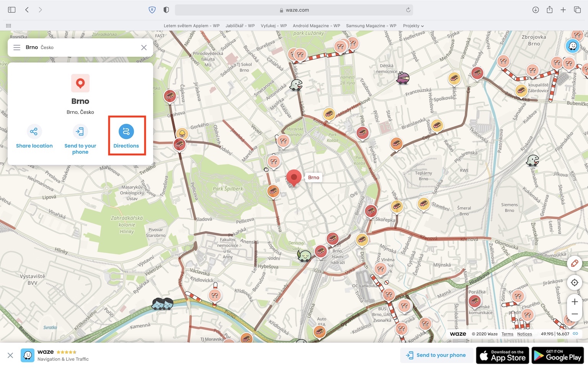Open a new Safari tab
The width and height of the screenshot is (588, 368).
563,10
